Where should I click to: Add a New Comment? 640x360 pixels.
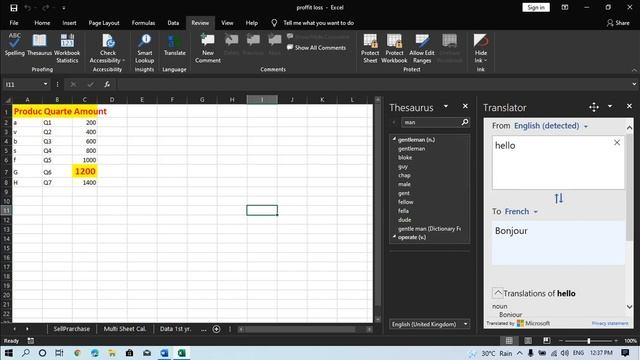tap(208, 48)
